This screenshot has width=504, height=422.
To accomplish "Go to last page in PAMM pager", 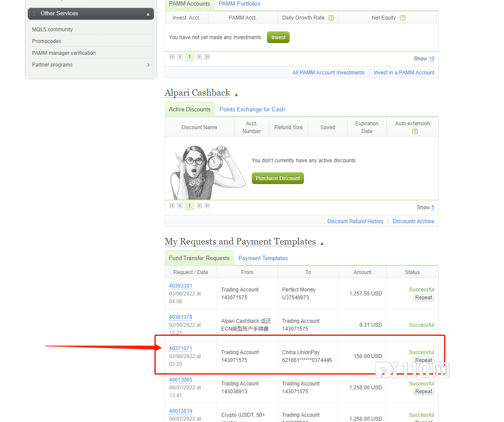I will 207,57.
